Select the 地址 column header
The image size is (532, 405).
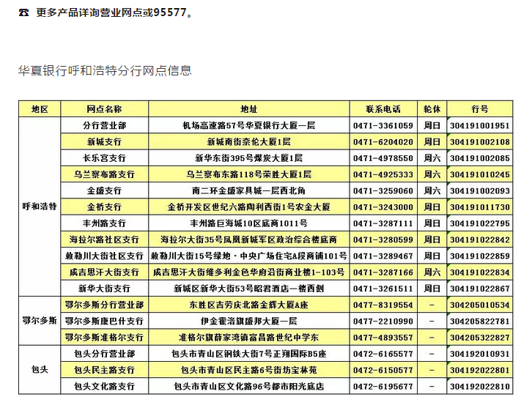pos(249,109)
